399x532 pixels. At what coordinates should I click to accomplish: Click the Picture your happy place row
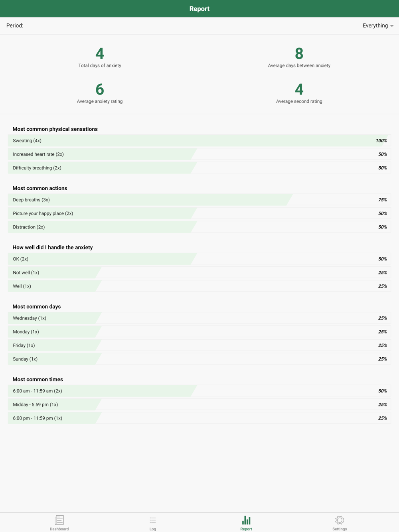pos(199,213)
